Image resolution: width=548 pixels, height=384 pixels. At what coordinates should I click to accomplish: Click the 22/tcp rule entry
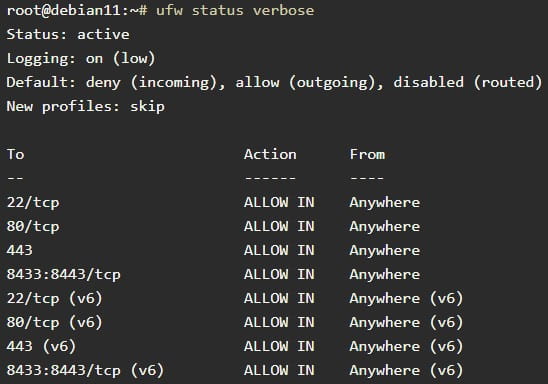click(33, 203)
